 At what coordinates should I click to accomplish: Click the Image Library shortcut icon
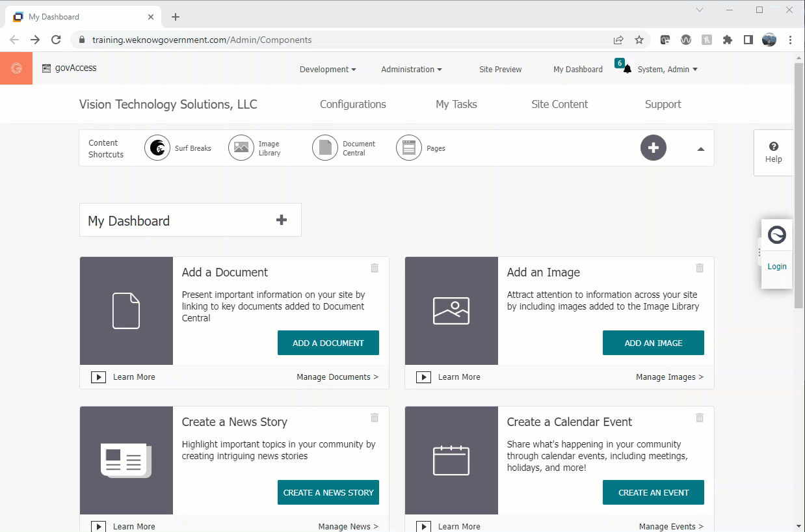241,148
